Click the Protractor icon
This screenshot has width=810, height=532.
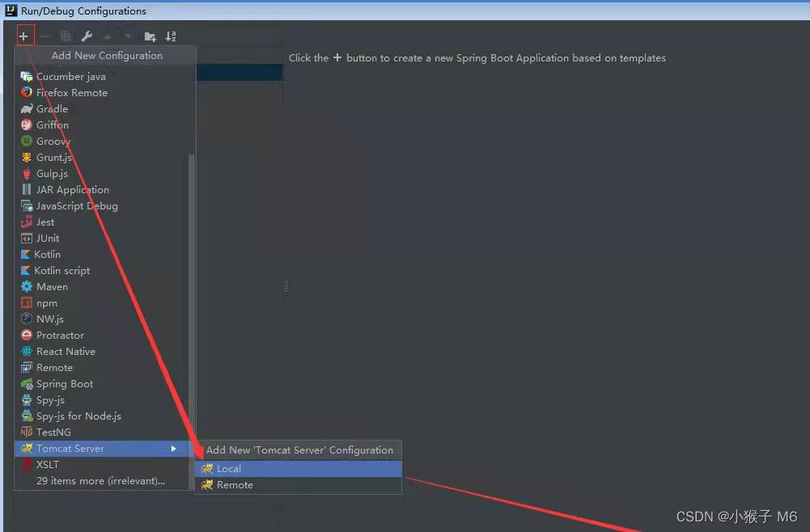click(x=27, y=335)
